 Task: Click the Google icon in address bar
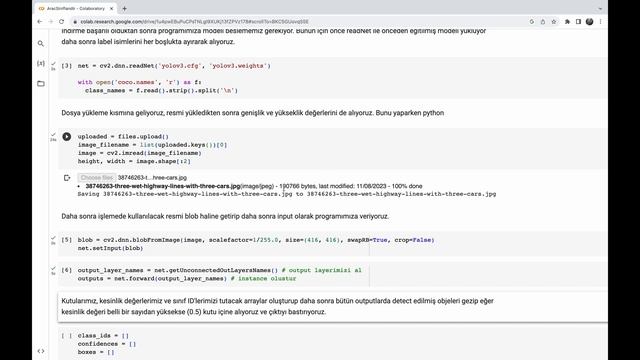(x=531, y=22)
